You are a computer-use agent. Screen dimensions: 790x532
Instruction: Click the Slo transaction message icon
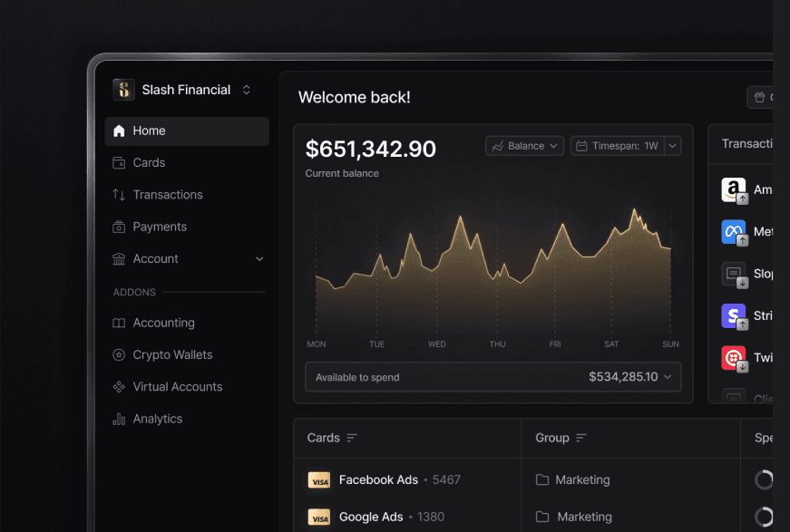[734, 275]
